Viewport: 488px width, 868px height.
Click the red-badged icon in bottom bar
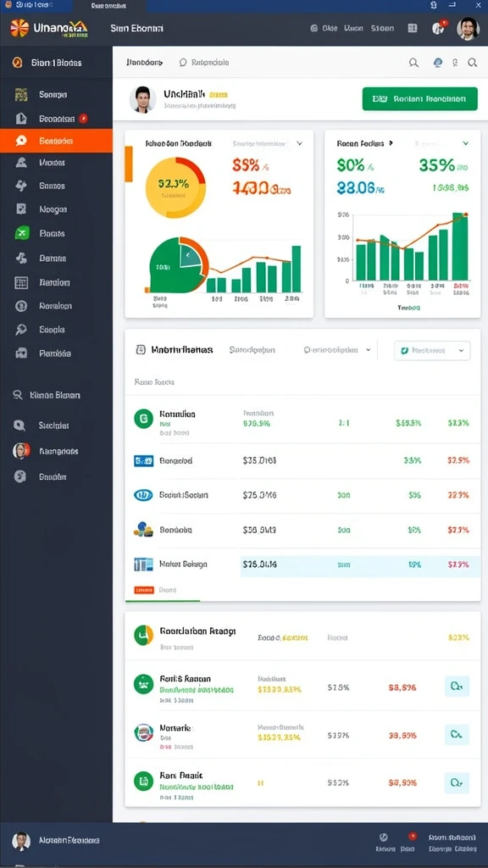pos(411,837)
